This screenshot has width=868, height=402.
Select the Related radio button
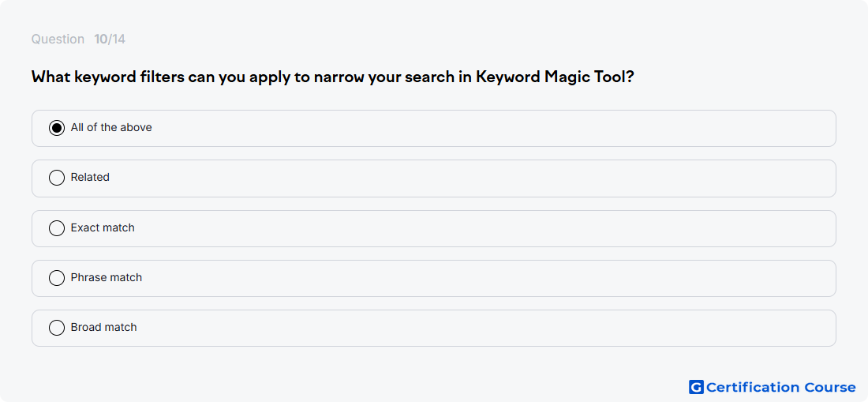tap(57, 178)
